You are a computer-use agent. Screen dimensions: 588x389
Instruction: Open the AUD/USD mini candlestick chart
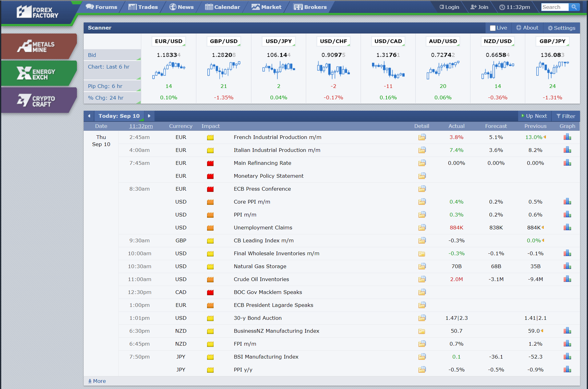(x=443, y=70)
